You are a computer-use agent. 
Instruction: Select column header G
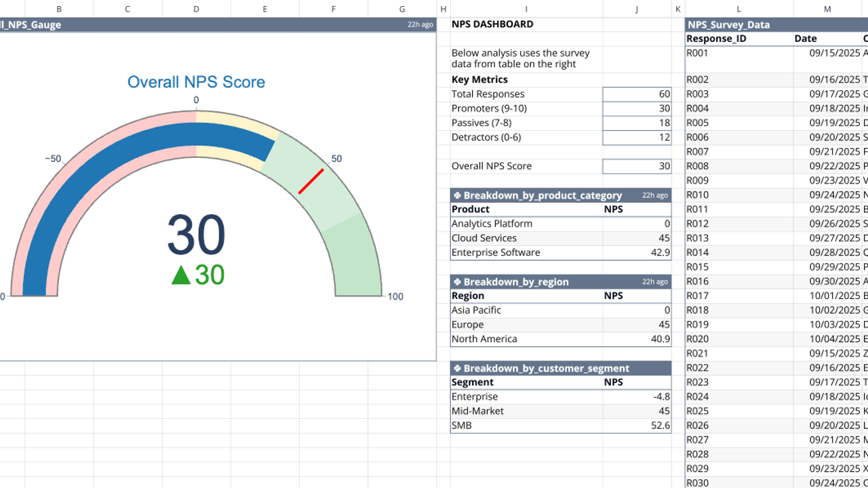click(402, 9)
